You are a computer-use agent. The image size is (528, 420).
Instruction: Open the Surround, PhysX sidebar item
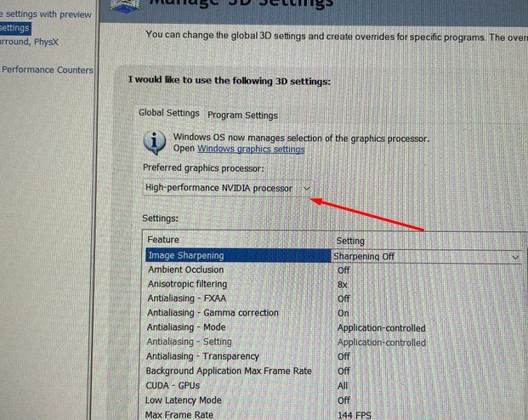tap(29, 43)
